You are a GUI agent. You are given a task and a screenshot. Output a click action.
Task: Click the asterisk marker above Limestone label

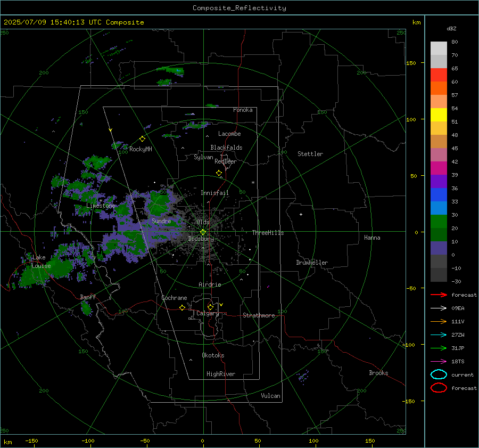coord(101,201)
